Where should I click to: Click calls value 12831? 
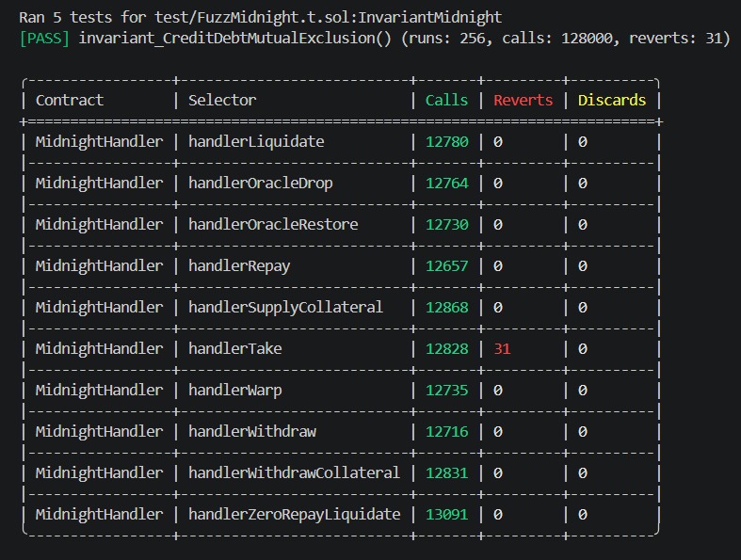[446, 473]
